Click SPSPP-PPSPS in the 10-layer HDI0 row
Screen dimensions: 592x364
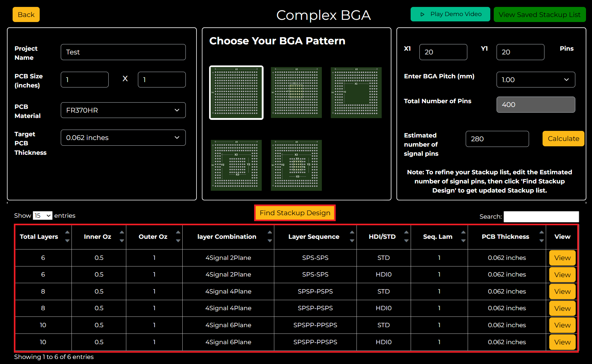coord(315,342)
